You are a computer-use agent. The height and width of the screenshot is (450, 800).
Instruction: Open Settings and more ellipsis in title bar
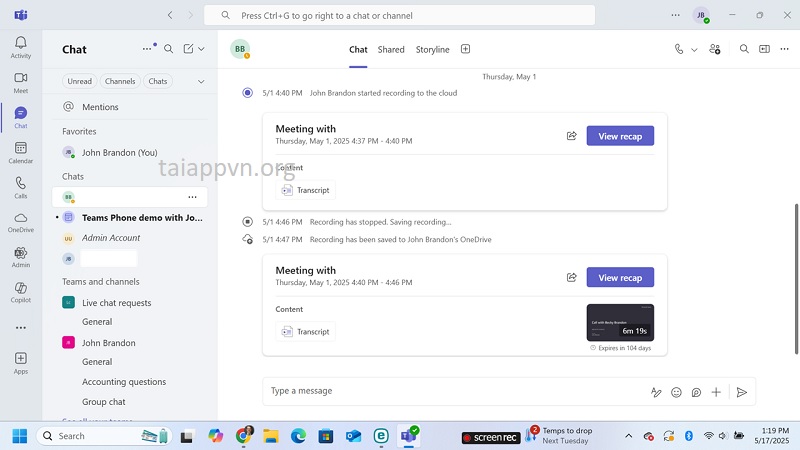(676, 15)
